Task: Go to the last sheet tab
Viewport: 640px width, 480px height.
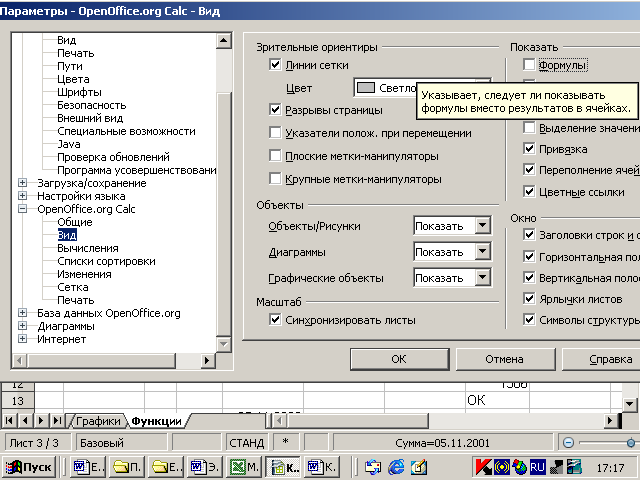Action: [57, 420]
